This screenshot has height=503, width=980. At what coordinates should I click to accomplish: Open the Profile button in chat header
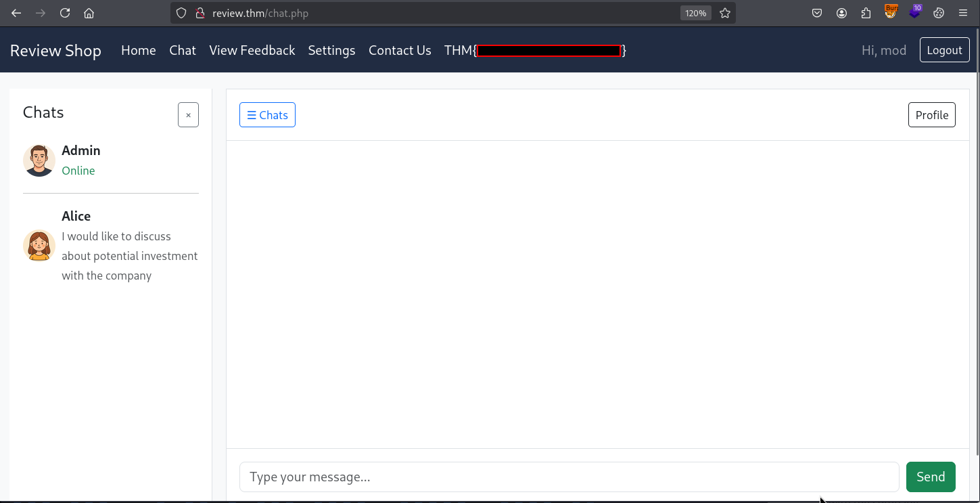pyautogui.click(x=931, y=115)
